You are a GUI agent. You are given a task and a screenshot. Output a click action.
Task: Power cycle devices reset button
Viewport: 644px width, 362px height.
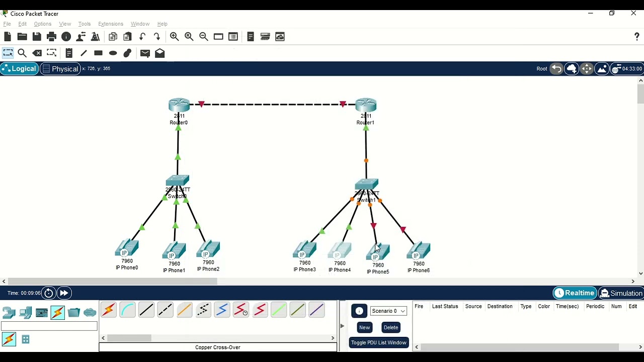49,293
